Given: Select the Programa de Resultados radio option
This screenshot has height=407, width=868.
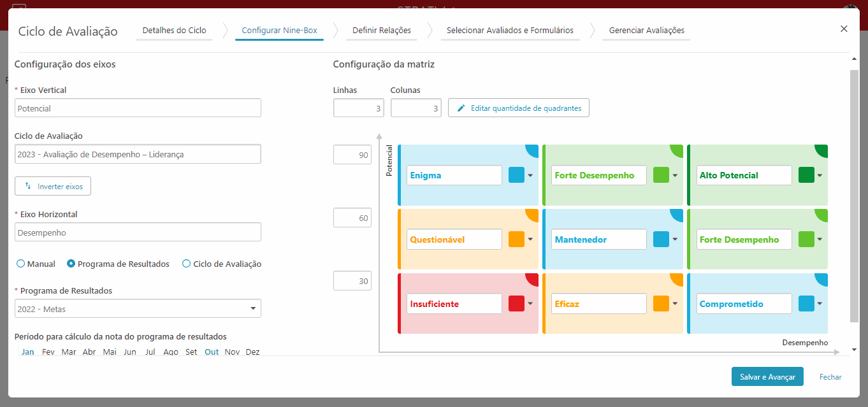Looking at the screenshot, I should click(x=119, y=264).
